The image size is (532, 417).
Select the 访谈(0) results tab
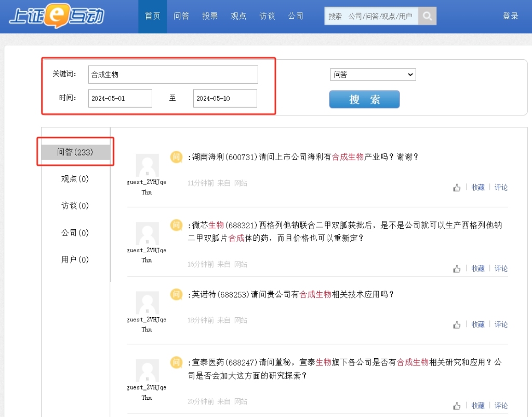[x=75, y=206]
